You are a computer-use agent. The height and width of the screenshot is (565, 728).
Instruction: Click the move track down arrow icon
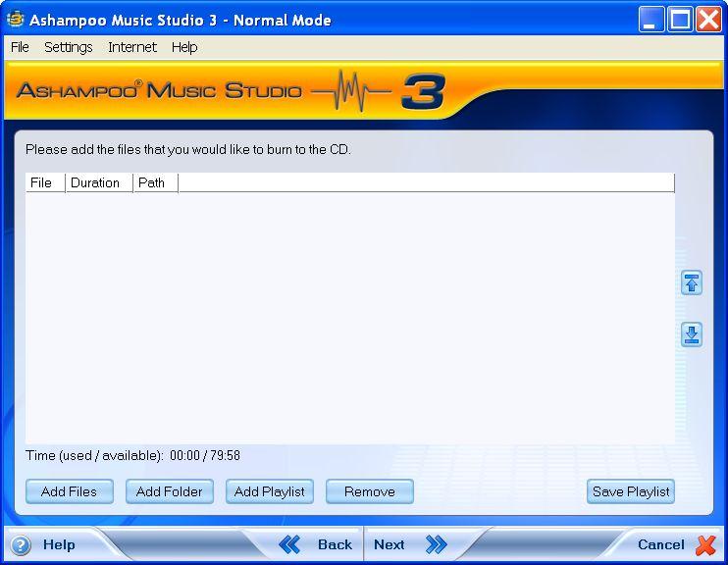point(692,334)
